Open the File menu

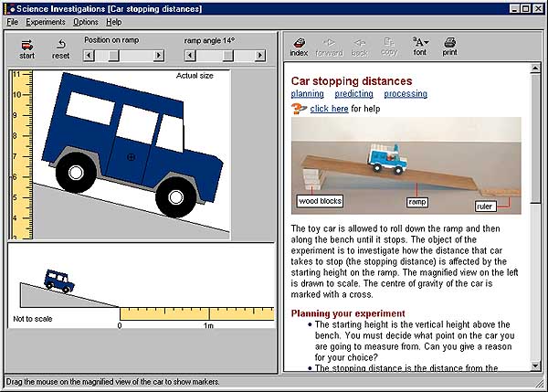click(x=12, y=22)
